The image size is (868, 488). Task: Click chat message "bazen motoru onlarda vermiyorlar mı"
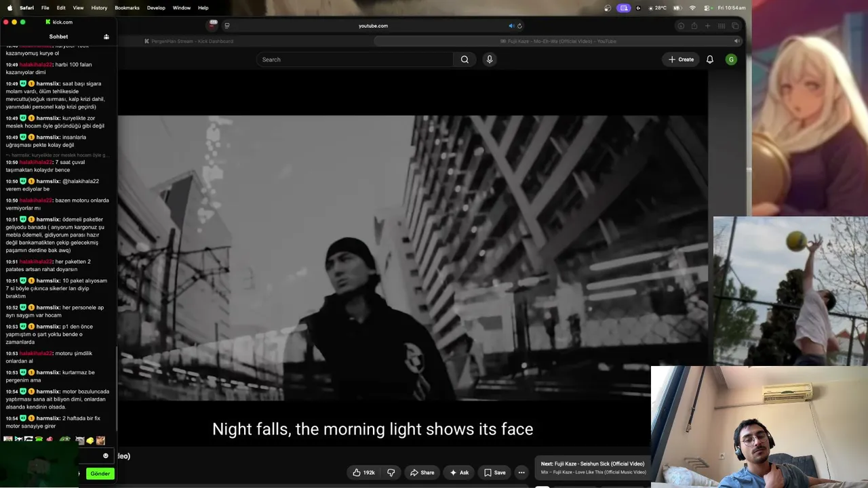pyautogui.click(x=57, y=204)
